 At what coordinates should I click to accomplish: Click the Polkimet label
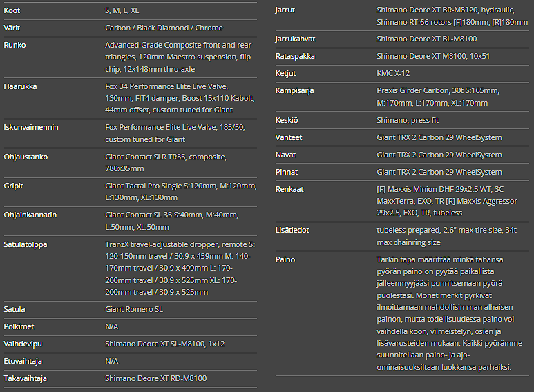pos(19,326)
